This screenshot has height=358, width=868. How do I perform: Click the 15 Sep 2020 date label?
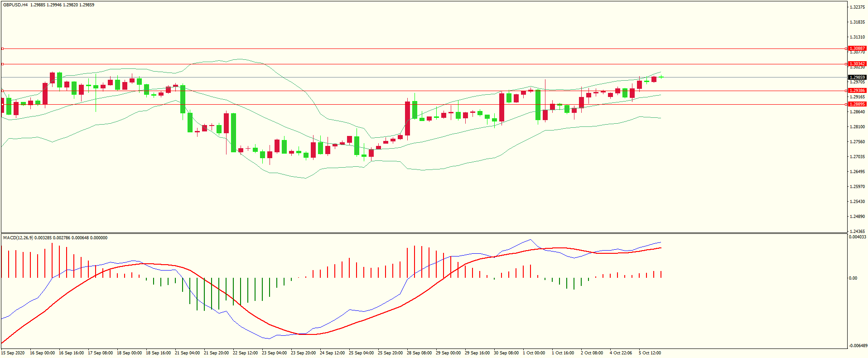(x=13, y=353)
